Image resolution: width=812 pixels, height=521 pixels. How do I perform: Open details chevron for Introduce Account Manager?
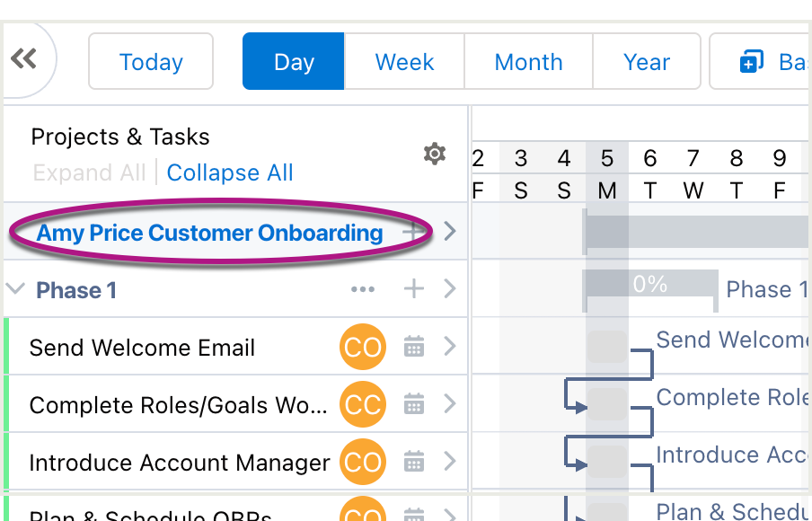click(450, 461)
